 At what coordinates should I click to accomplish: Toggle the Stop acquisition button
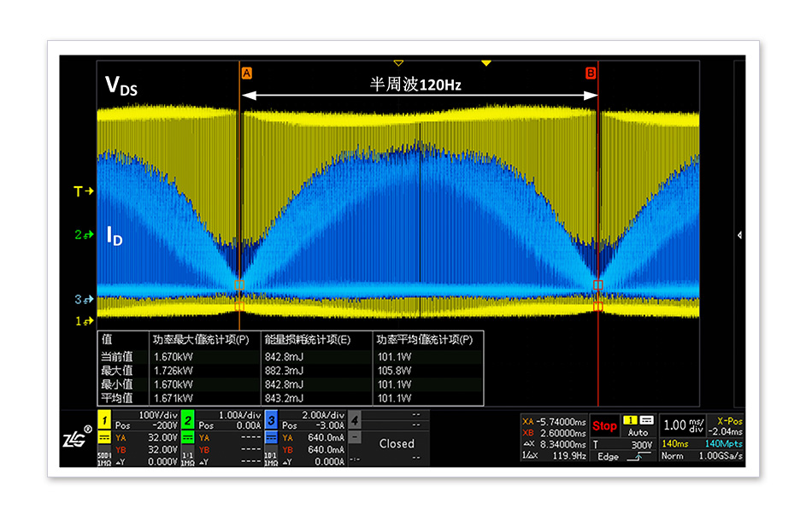coord(604,426)
